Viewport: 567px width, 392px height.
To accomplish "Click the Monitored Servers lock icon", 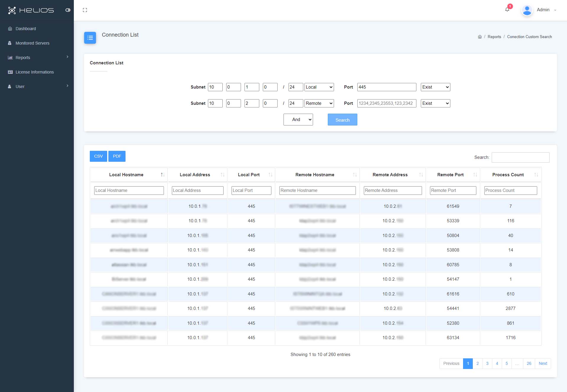I will 10,43.
